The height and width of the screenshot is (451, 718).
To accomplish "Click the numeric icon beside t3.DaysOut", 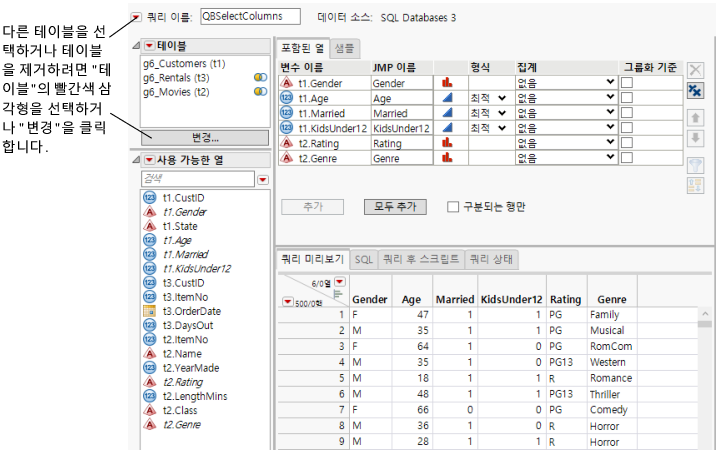I will 150,325.
